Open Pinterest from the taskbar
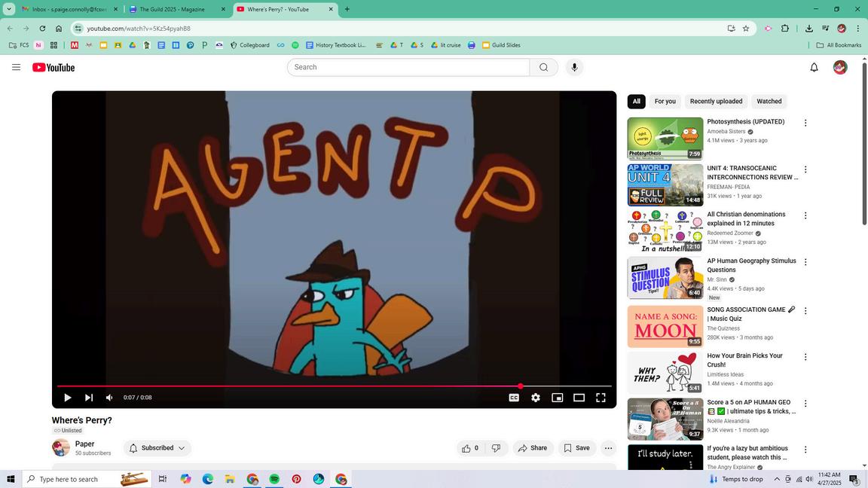This screenshot has height=488, width=868. [x=296, y=479]
